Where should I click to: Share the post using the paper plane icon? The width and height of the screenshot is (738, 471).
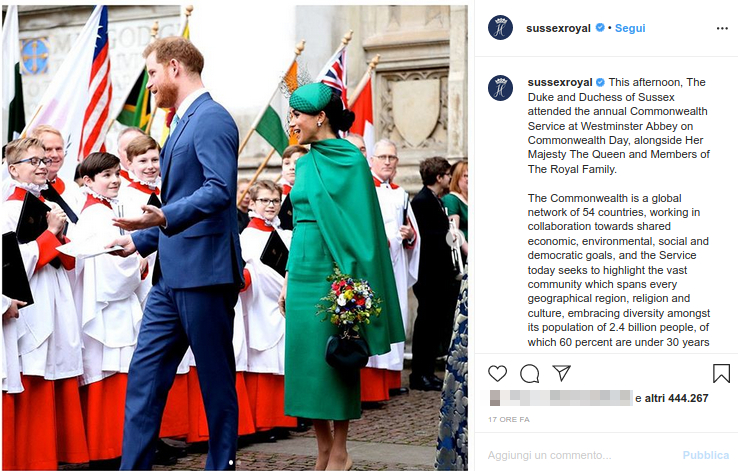click(562, 373)
